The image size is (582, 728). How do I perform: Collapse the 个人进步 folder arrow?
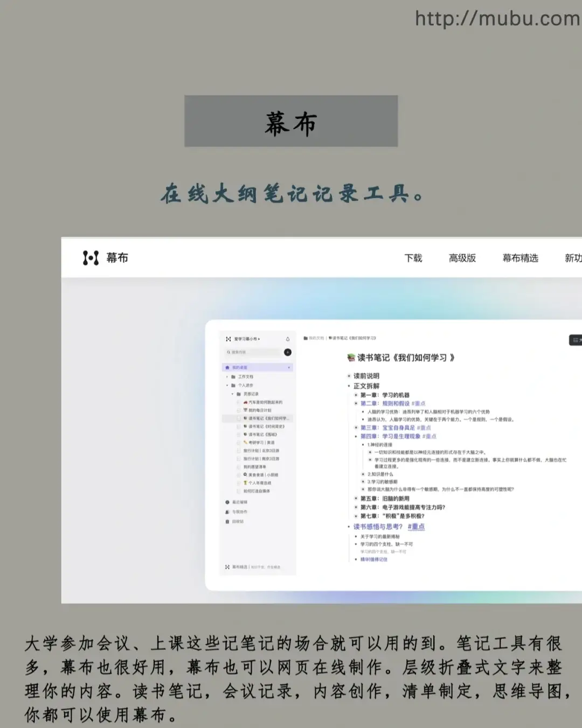tap(227, 386)
